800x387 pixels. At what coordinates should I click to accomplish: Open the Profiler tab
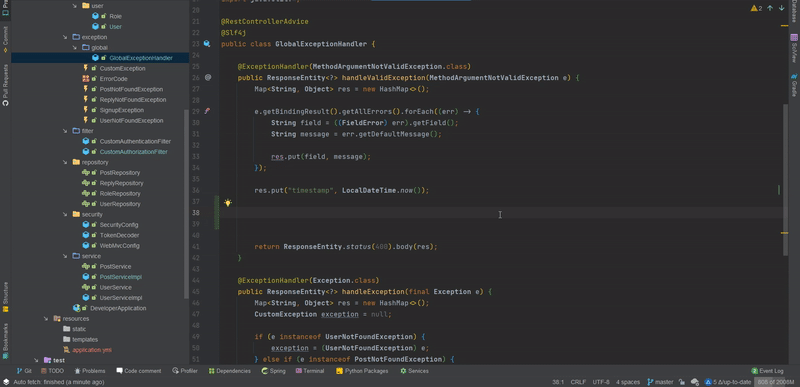tap(185, 371)
